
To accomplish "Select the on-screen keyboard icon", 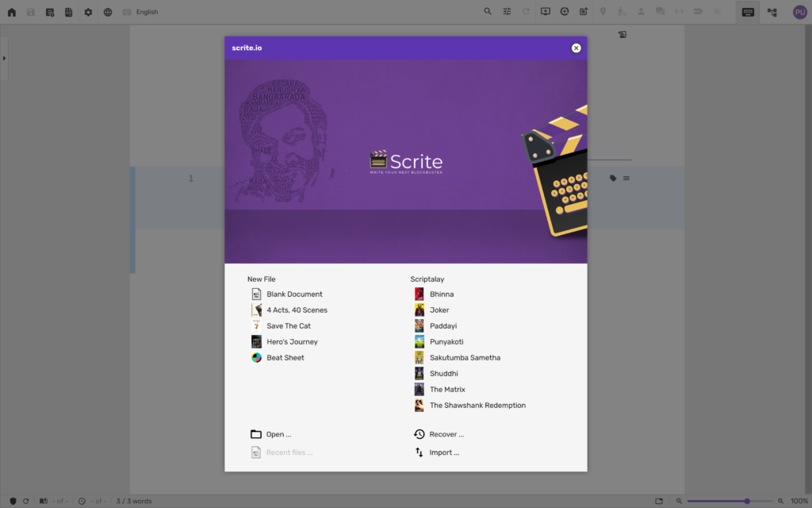I will (x=747, y=12).
